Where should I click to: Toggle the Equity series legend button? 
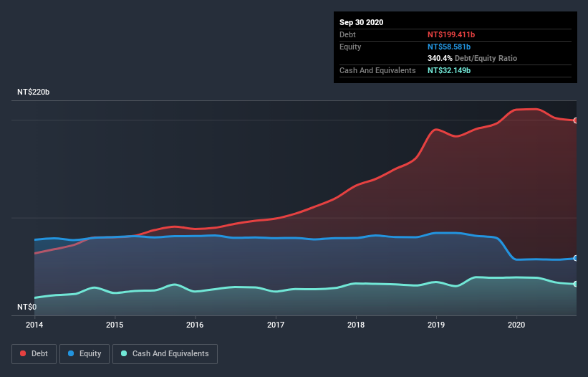click(85, 354)
